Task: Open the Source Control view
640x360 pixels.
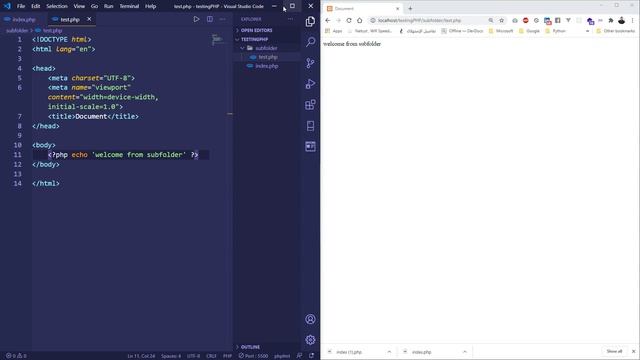Action: (x=310, y=63)
